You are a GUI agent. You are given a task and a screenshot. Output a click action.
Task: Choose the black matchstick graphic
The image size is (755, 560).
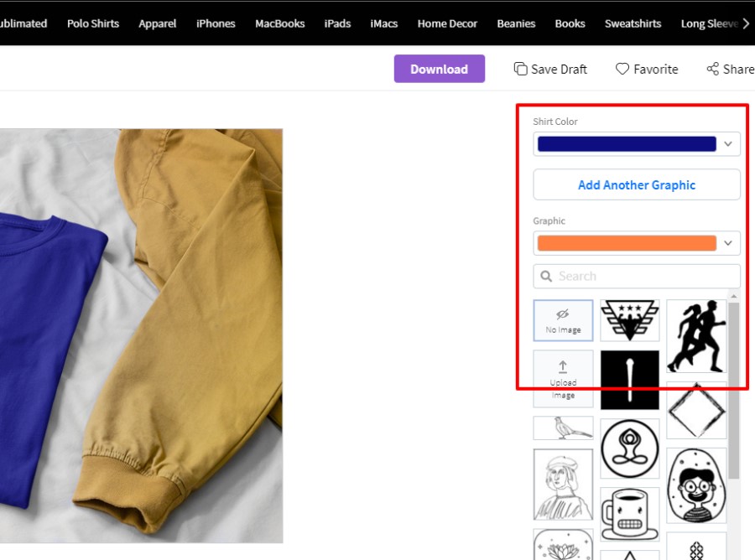point(630,380)
